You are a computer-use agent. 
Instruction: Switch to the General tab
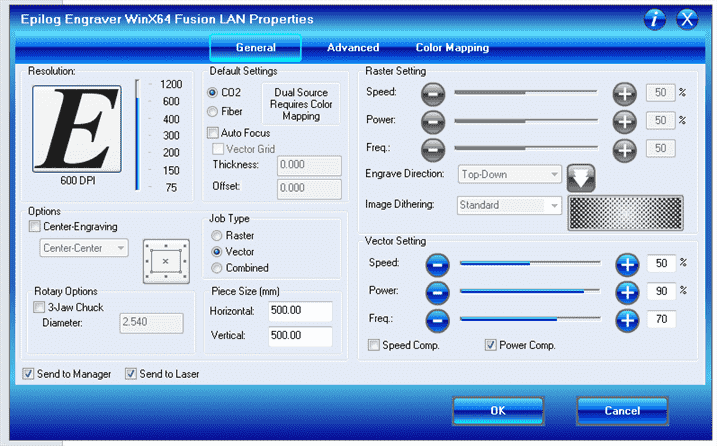[x=255, y=48]
